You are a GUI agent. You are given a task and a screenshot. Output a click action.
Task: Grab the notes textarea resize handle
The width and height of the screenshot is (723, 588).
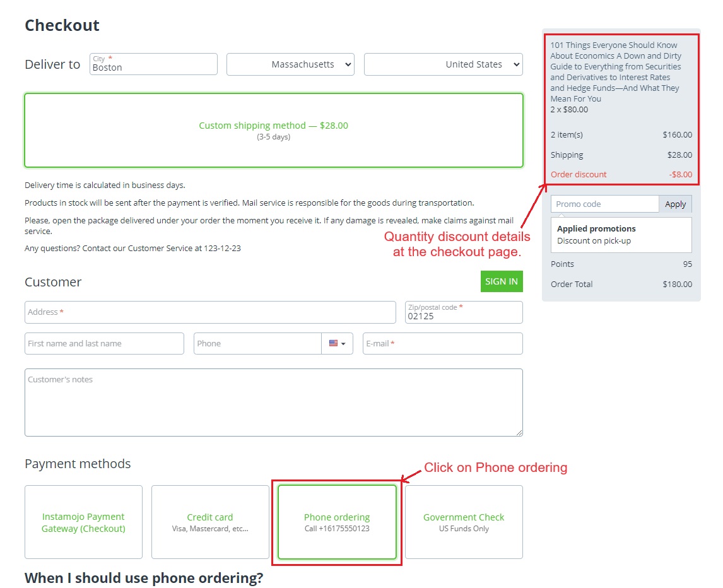pos(519,433)
